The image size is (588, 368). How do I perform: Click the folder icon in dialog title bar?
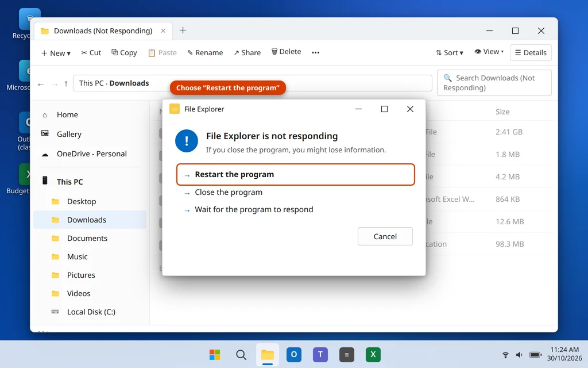[x=175, y=109]
